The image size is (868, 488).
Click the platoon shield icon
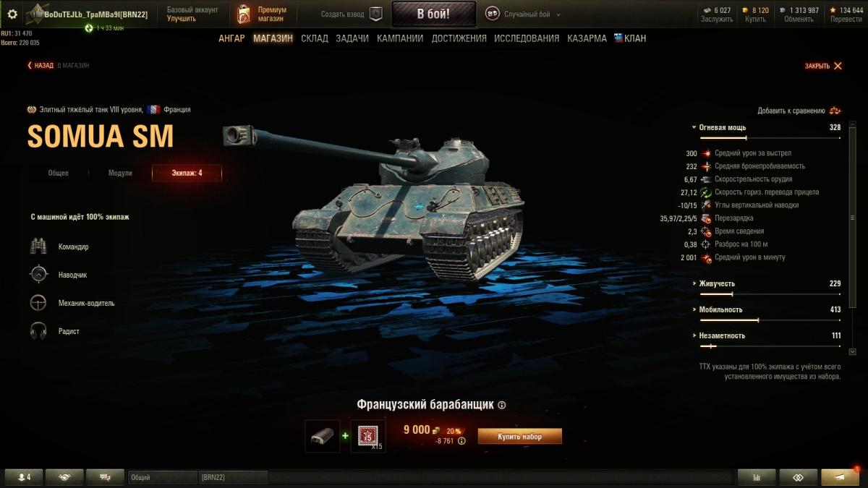click(x=375, y=14)
